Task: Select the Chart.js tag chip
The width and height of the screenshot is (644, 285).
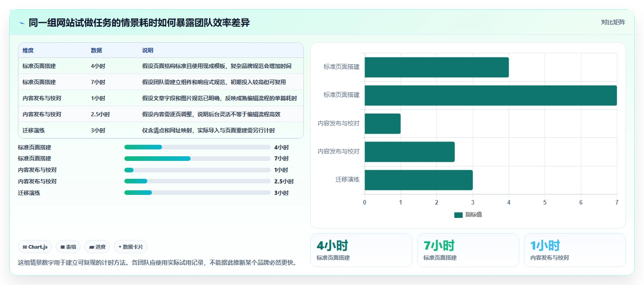Action: 35,247
